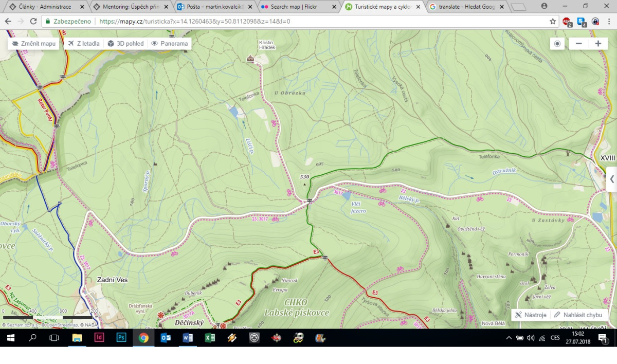Open Chrome's three-dot menu
The image size is (617, 364).
point(609,22)
